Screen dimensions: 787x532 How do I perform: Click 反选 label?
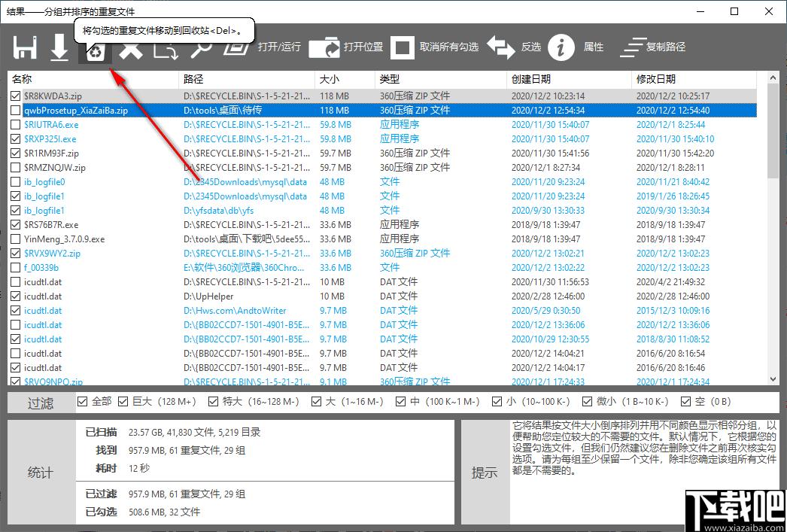coord(531,47)
